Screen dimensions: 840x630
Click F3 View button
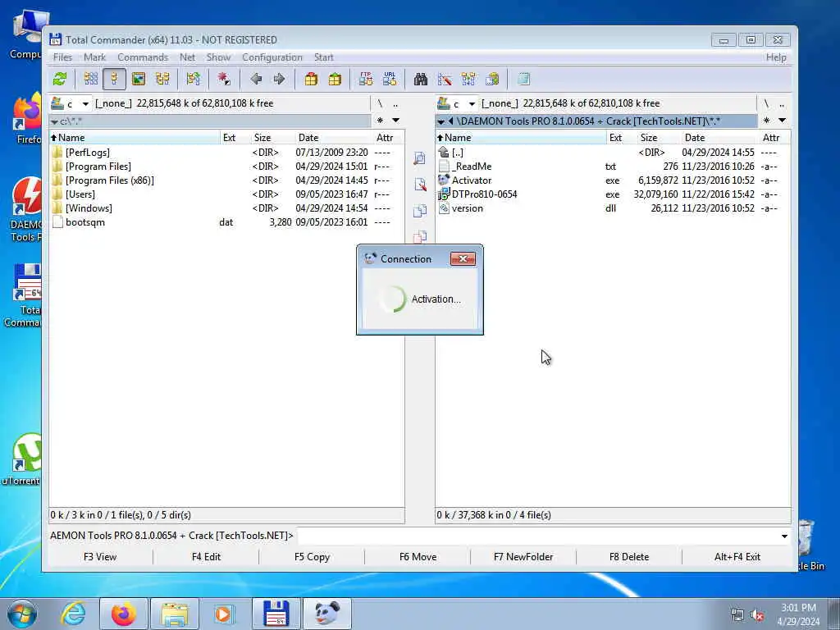100,557
